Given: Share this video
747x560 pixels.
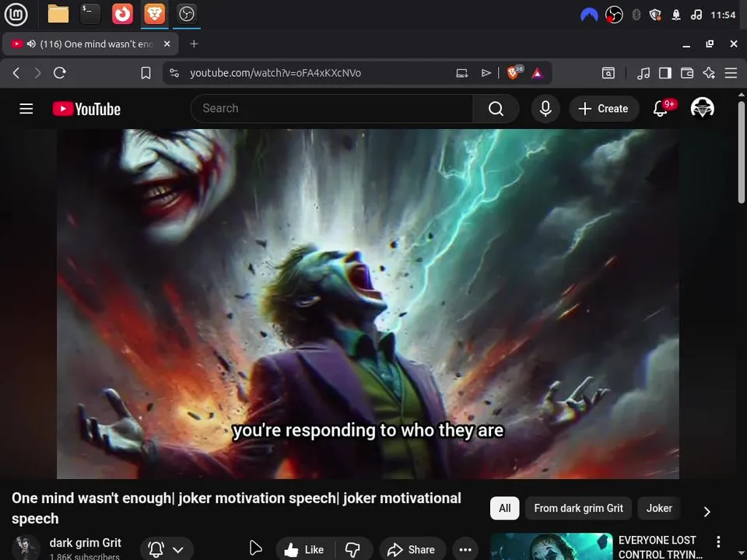Looking at the screenshot, I should click(x=412, y=550).
